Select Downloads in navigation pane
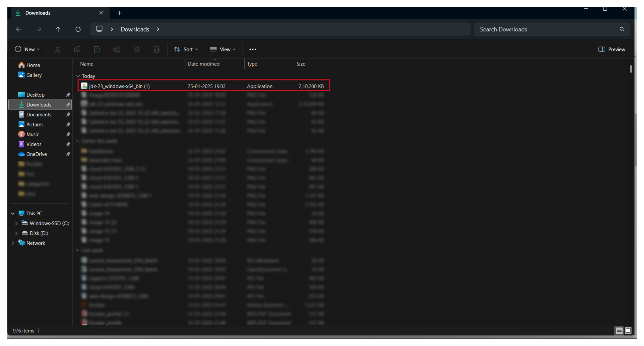The image size is (644, 346). click(x=40, y=105)
